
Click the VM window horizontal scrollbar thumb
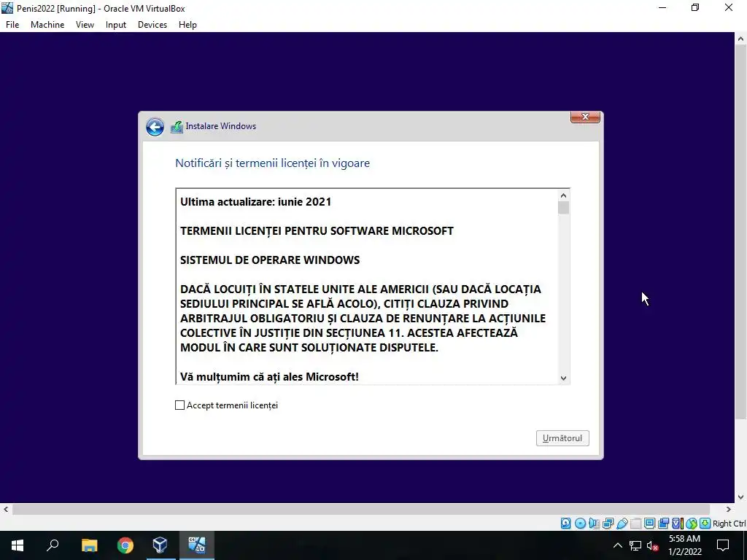pos(360,509)
